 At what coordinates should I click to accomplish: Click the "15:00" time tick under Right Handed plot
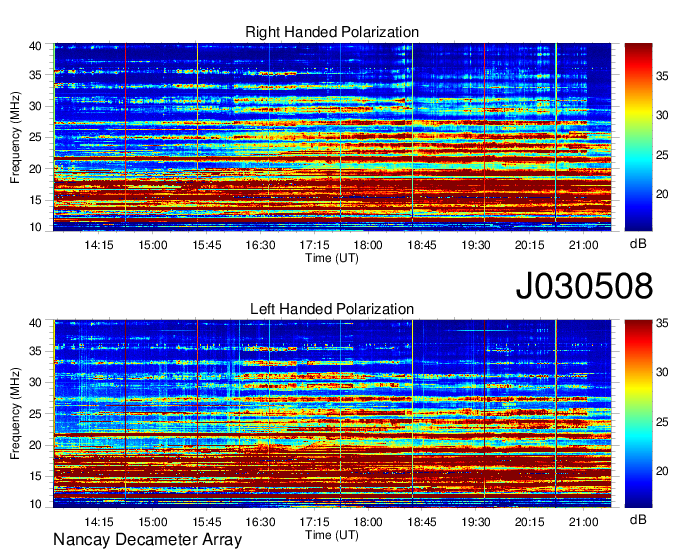pos(153,245)
